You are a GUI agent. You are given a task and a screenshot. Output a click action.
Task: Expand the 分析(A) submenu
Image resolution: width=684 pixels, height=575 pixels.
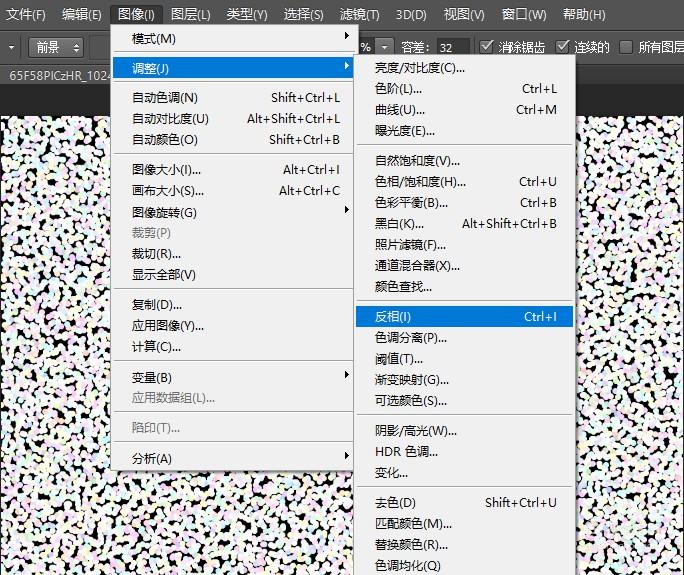(233, 458)
